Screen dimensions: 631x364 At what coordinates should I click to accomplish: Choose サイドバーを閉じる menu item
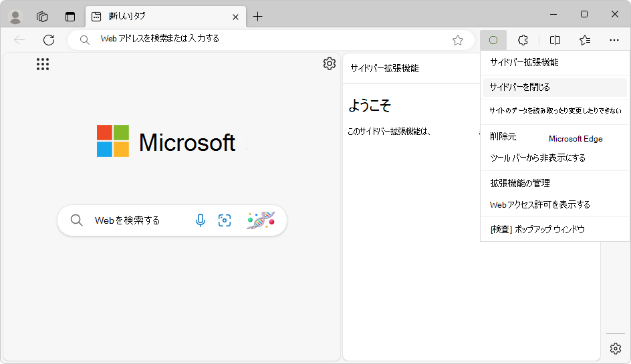pos(555,87)
